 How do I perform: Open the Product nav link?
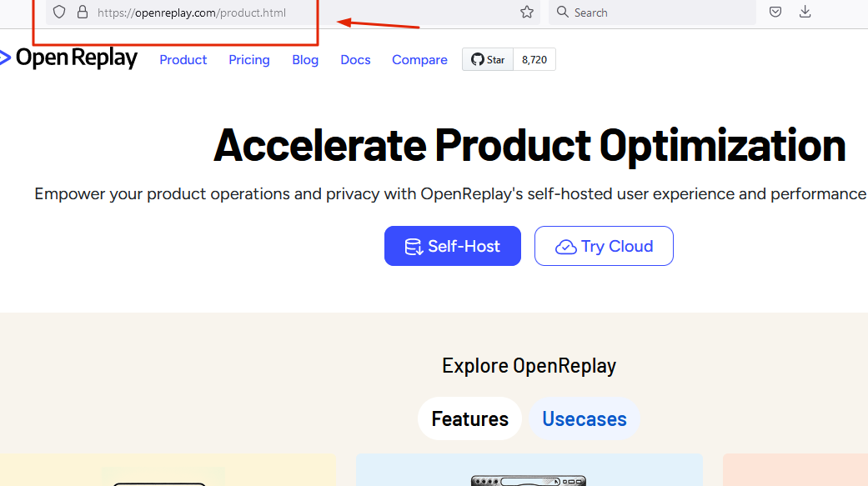point(183,60)
